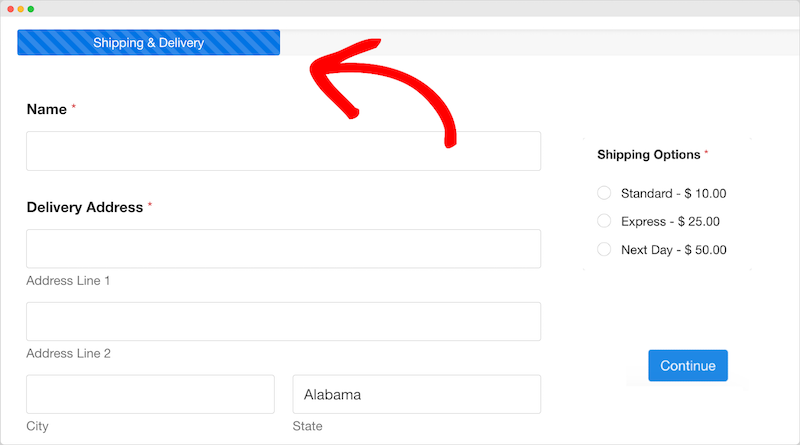Click the Shipping Options heading
Screen dimensions: 800x445
(x=648, y=155)
